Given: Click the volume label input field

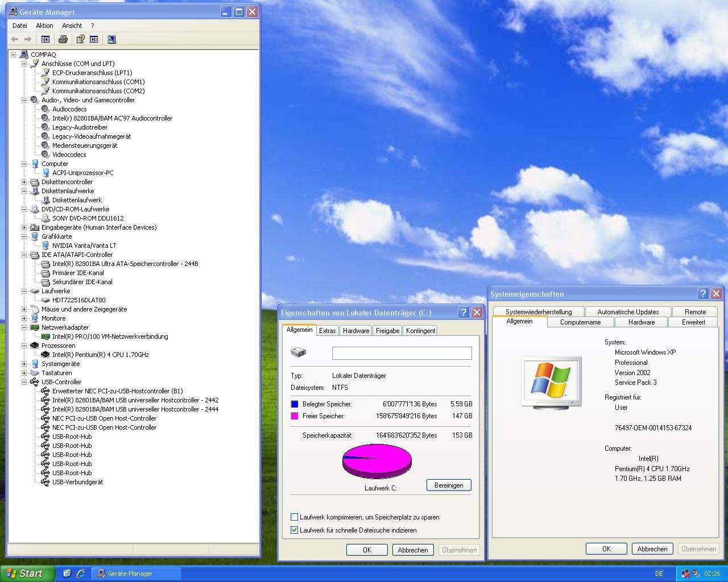Looking at the screenshot, I should click(402, 353).
